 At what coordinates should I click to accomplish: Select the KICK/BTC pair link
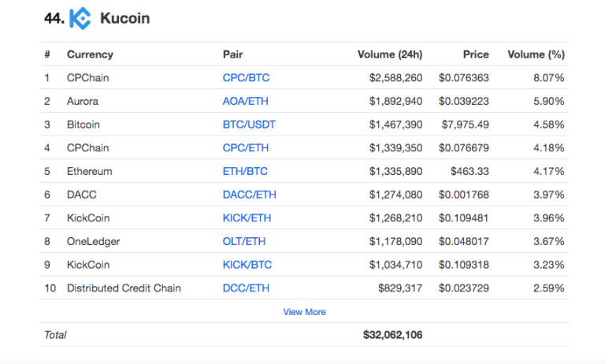coord(248,265)
